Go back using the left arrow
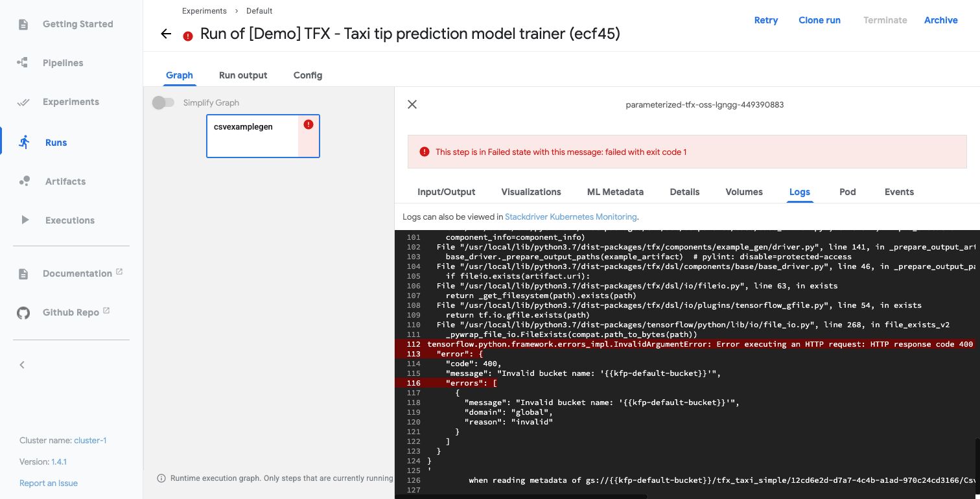The image size is (980, 499). [x=167, y=34]
